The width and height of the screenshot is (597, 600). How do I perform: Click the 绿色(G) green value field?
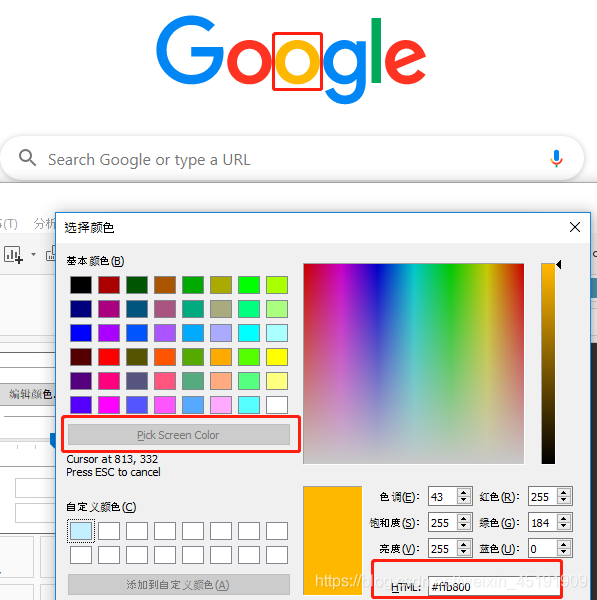[543, 523]
